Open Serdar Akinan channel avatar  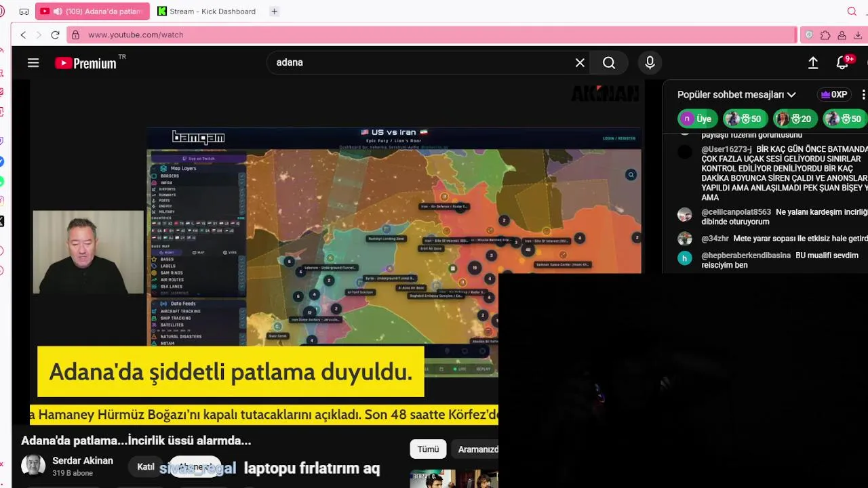tap(33, 466)
